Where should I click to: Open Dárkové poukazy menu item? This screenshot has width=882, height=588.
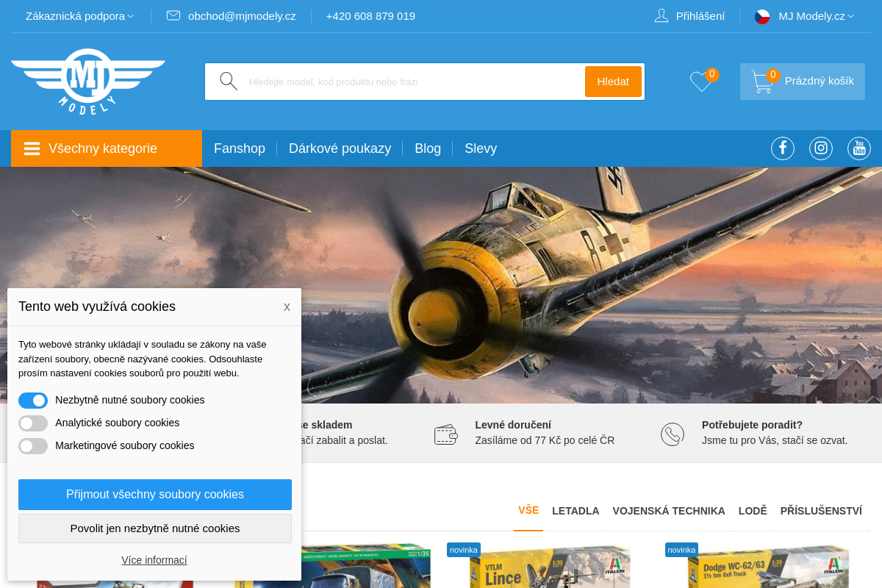pyautogui.click(x=340, y=148)
